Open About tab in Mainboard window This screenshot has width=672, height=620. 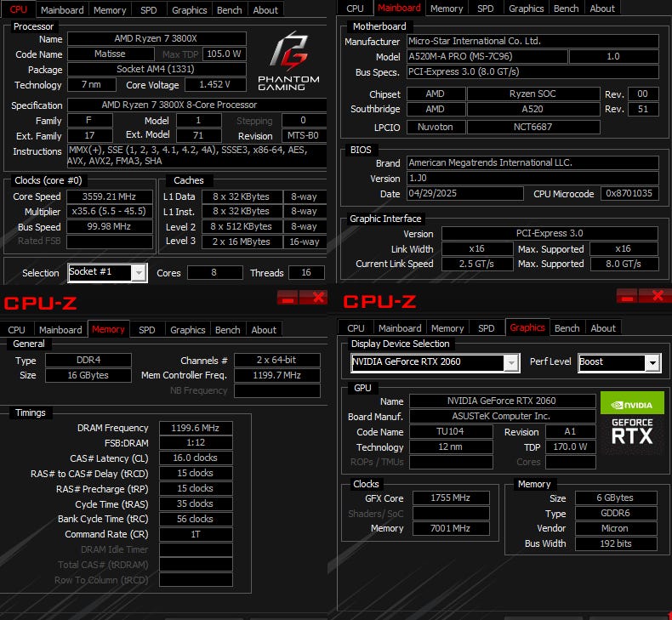pos(602,9)
